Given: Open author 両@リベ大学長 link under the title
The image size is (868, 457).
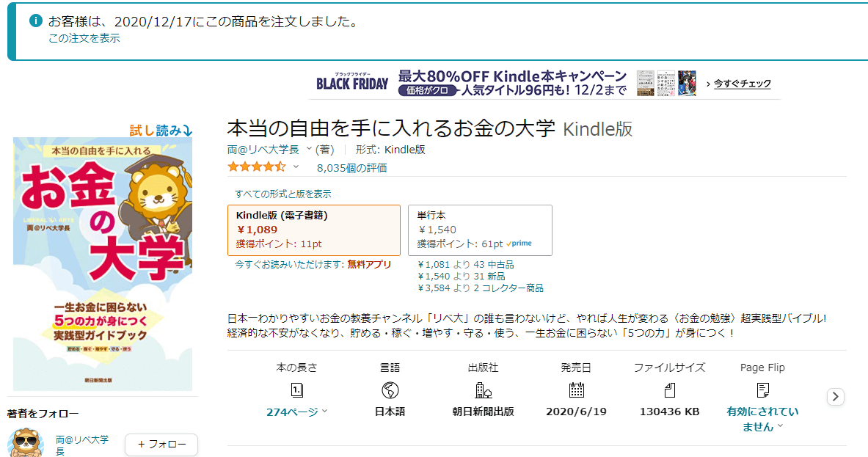Looking at the screenshot, I should click(263, 150).
